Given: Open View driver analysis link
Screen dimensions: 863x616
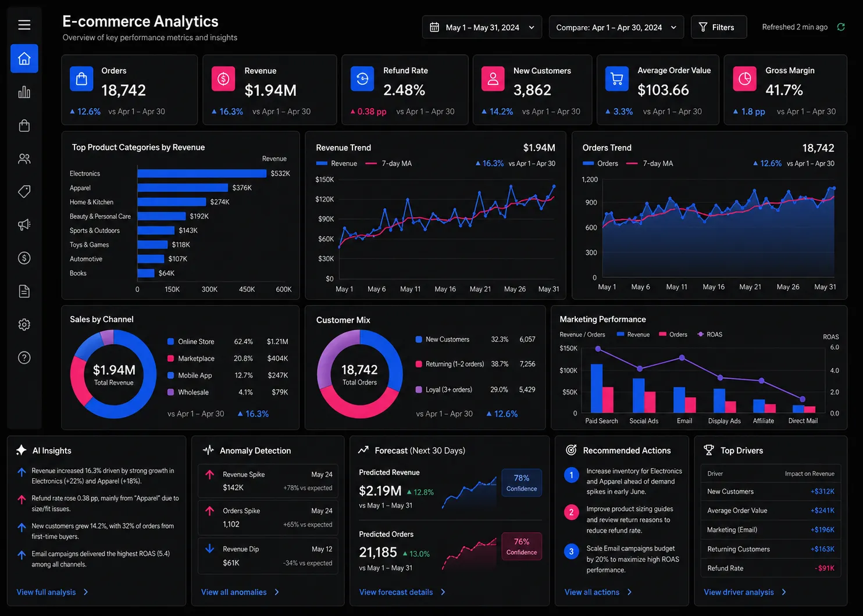Looking at the screenshot, I should 745,592.
